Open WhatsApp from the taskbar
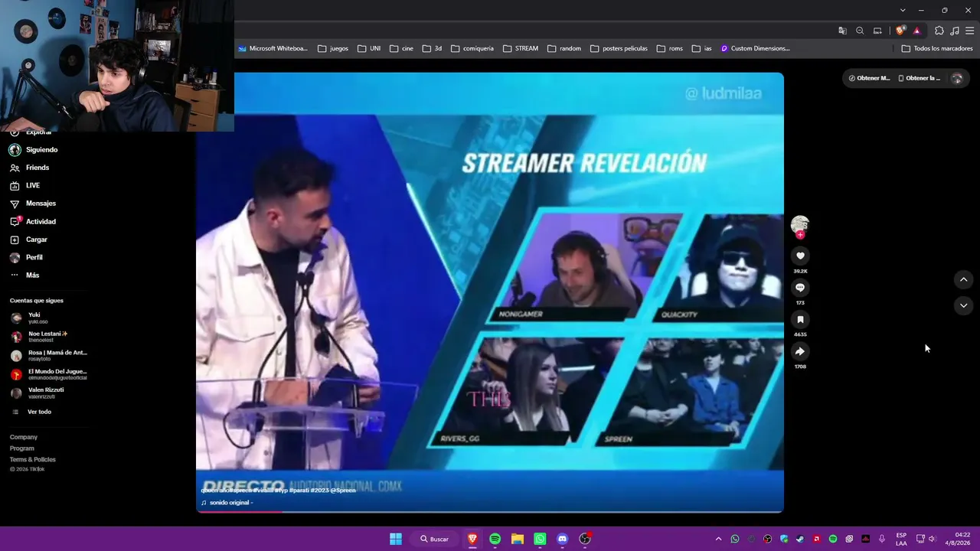The width and height of the screenshot is (980, 551). click(x=540, y=539)
